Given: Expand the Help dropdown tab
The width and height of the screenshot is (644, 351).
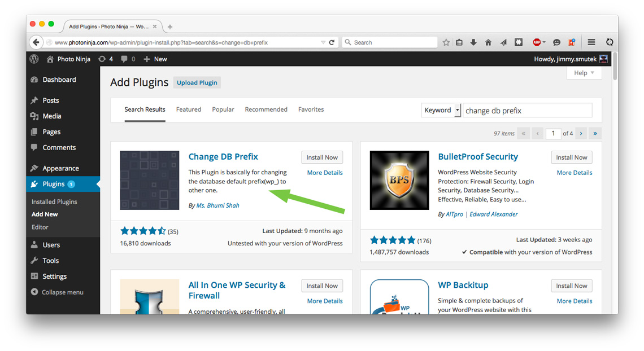Looking at the screenshot, I should click(x=584, y=73).
